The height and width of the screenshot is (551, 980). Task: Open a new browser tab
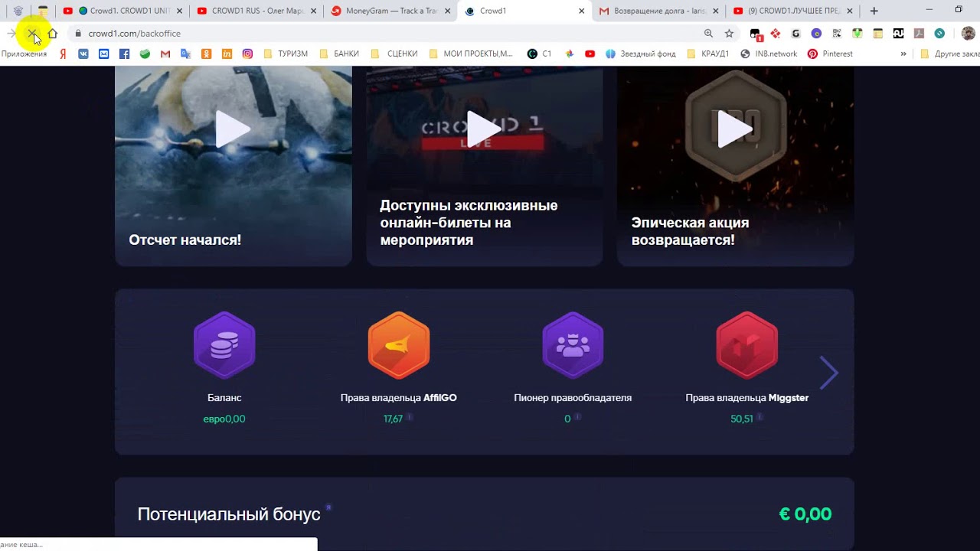pyautogui.click(x=874, y=11)
